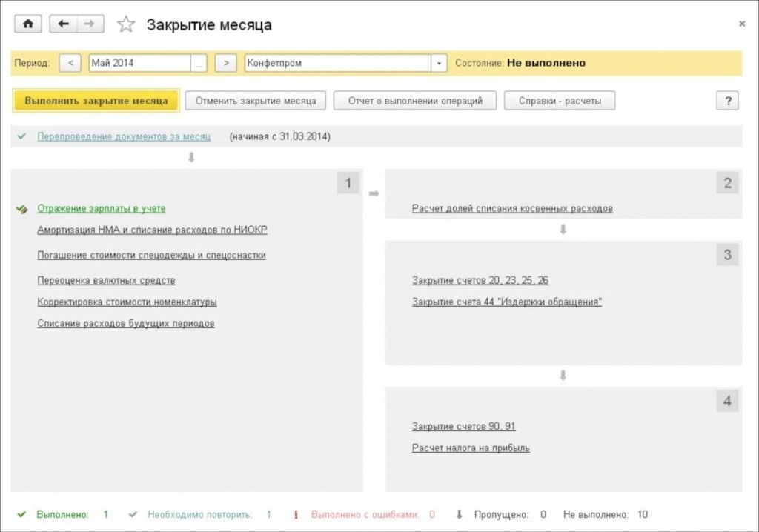This screenshot has width=759, height=532.
Task: Click down-arrow icon next to Пропущено
Action: coord(460,514)
